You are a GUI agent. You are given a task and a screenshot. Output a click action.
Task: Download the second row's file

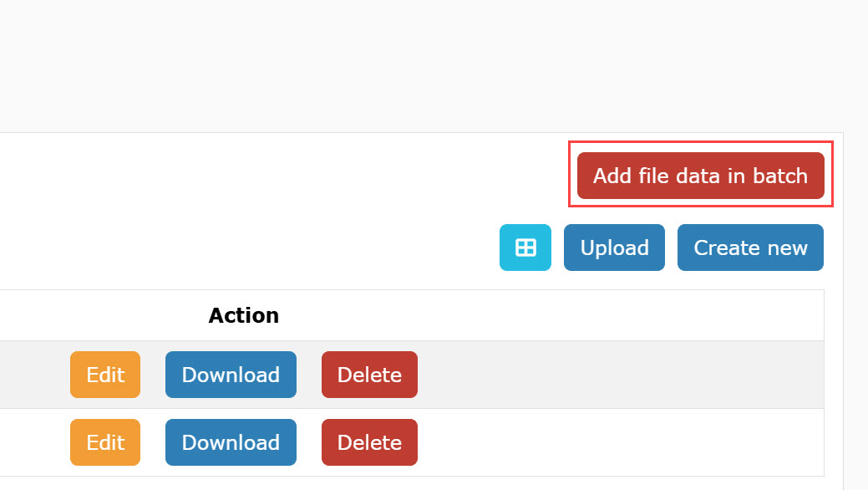point(231,442)
